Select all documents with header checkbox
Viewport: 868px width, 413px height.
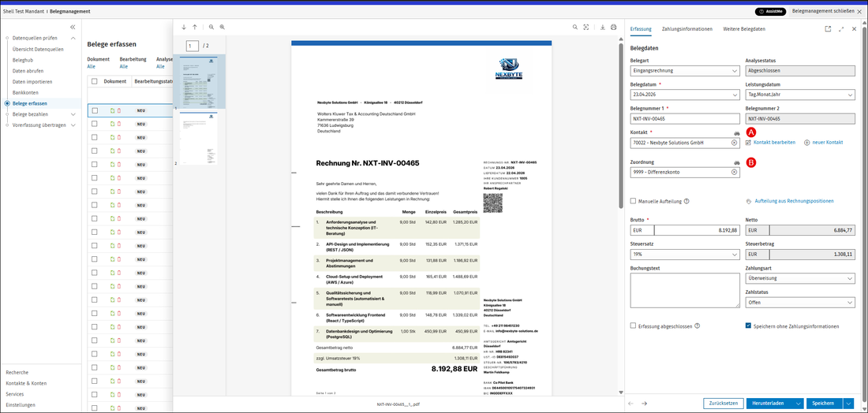pos(95,81)
